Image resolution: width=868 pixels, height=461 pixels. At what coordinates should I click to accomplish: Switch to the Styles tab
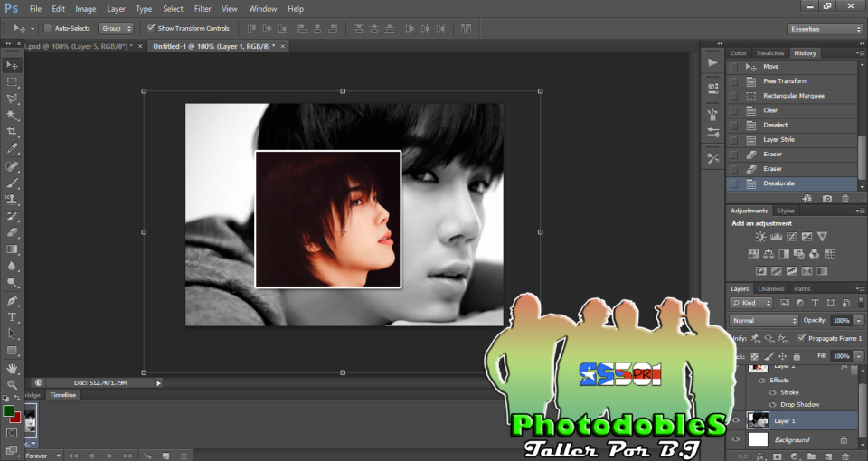coord(786,211)
